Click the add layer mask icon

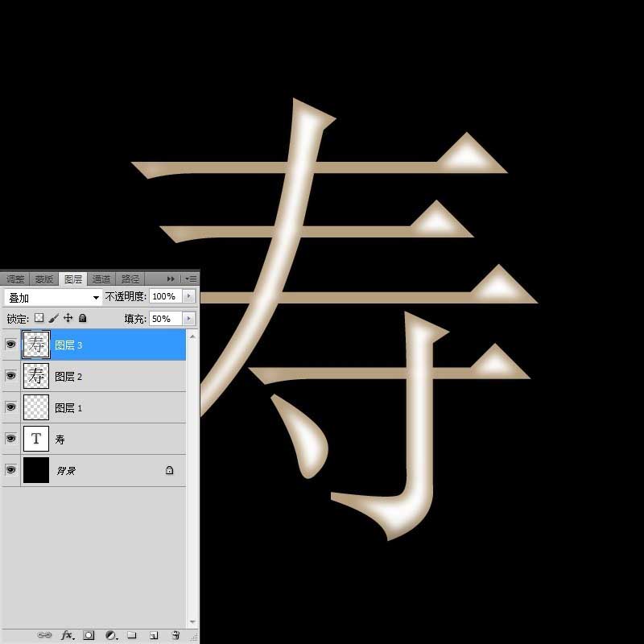point(89,635)
